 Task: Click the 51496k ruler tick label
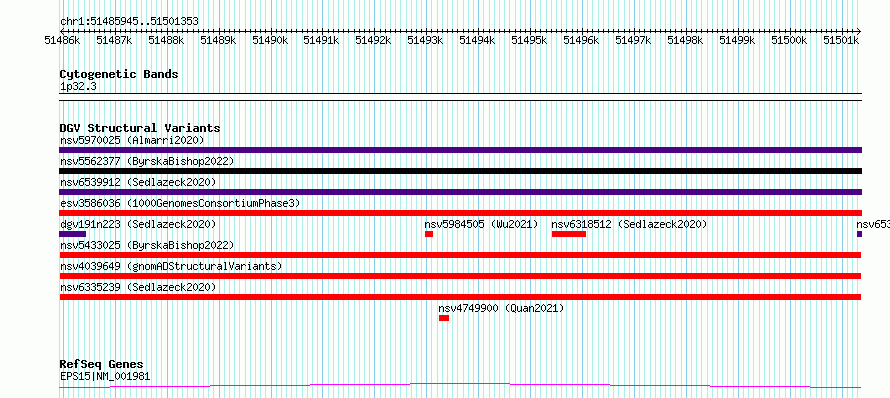coord(581,40)
